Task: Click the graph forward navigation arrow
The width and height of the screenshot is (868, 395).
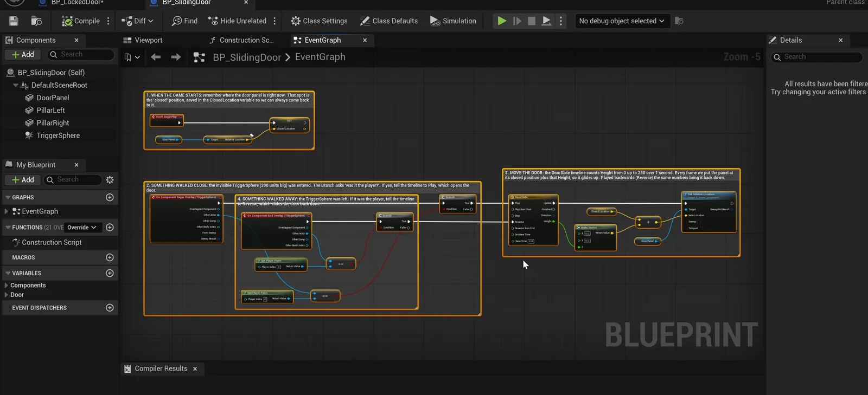Action: tap(176, 57)
